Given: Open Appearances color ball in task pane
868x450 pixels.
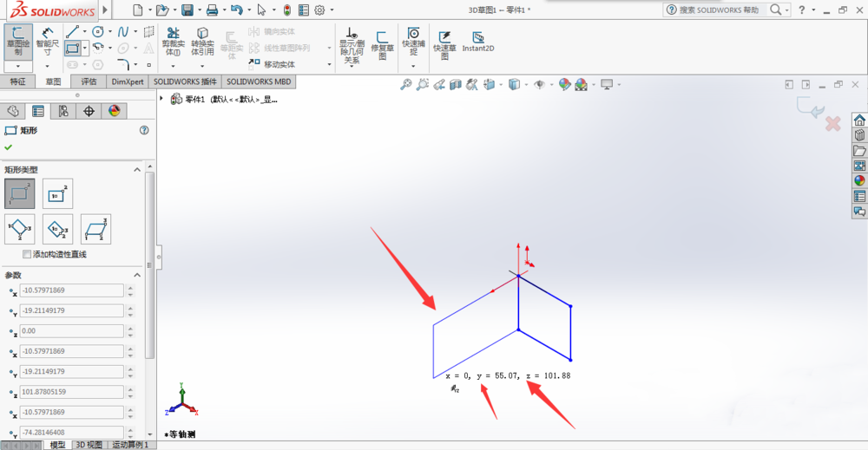Looking at the screenshot, I should coord(859,180).
